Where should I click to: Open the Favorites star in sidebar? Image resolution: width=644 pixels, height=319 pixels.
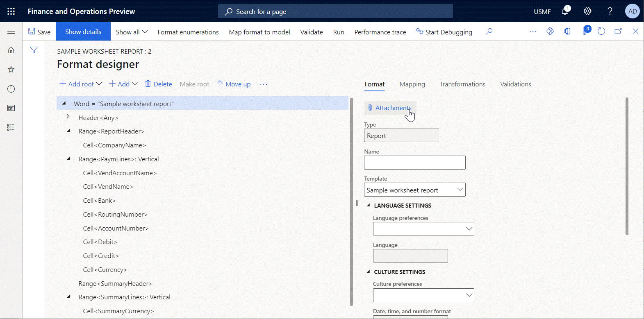(x=11, y=70)
